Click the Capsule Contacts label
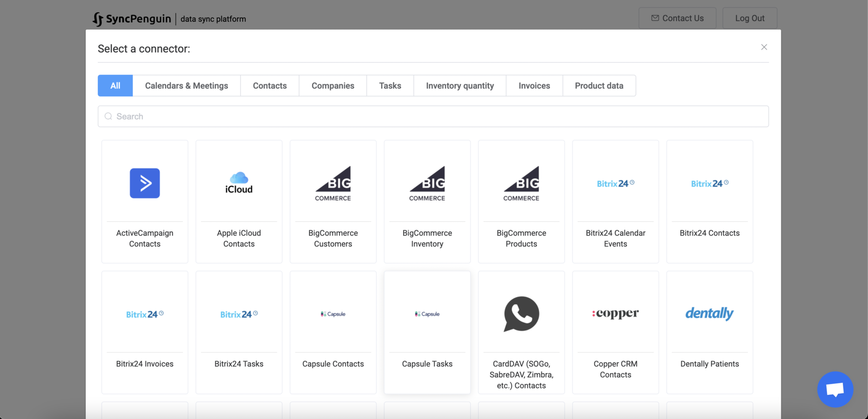Image resolution: width=868 pixels, height=419 pixels. [x=333, y=364]
